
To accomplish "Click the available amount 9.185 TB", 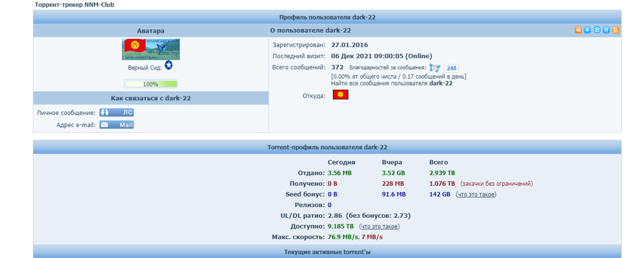I will (341, 227).
